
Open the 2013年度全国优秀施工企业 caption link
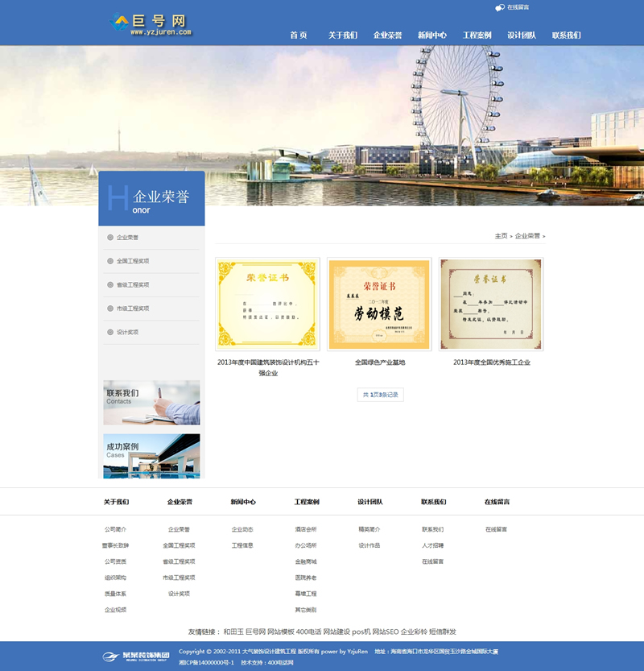[491, 362]
